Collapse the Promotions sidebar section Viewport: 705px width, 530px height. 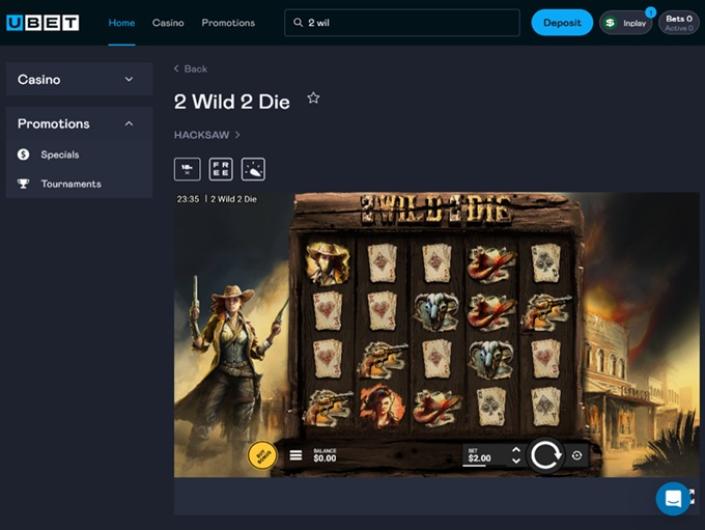(x=129, y=124)
